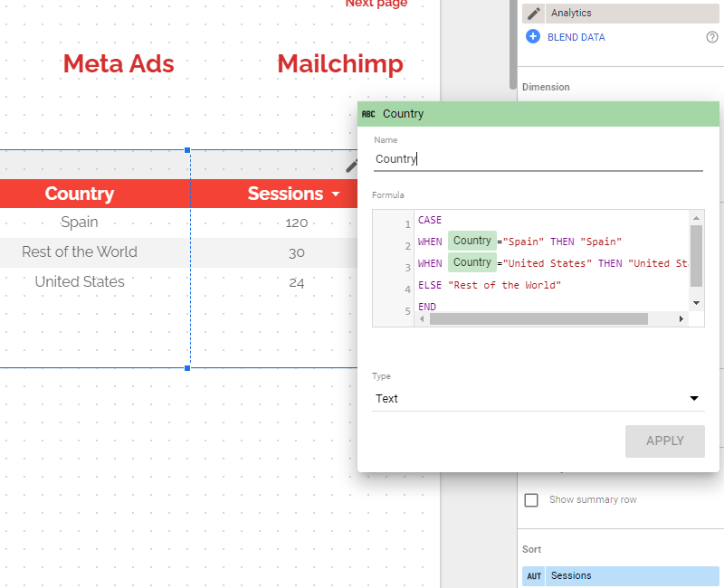The width and height of the screenshot is (724, 588).
Task: Click the 24 sessions value
Action: (297, 283)
